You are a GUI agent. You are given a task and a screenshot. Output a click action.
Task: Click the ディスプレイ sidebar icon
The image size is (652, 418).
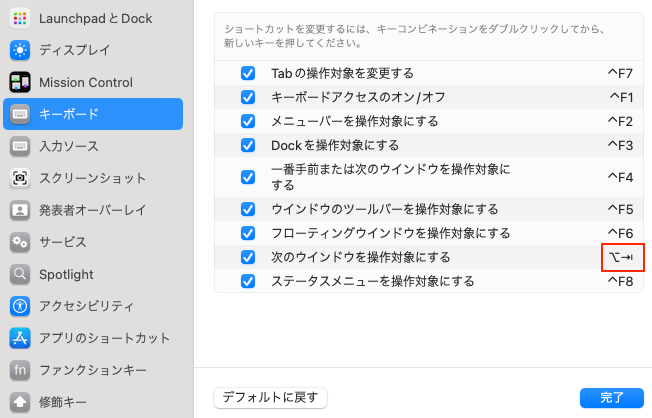pos(21,50)
